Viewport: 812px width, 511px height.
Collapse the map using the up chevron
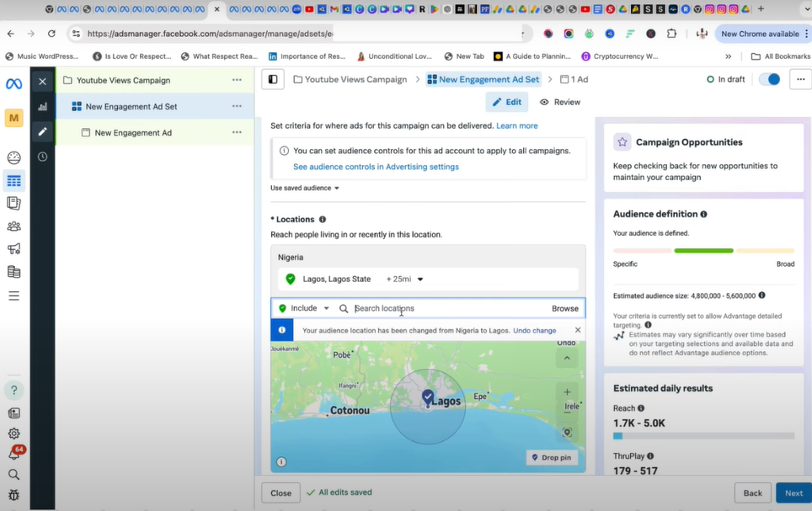(567, 358)
